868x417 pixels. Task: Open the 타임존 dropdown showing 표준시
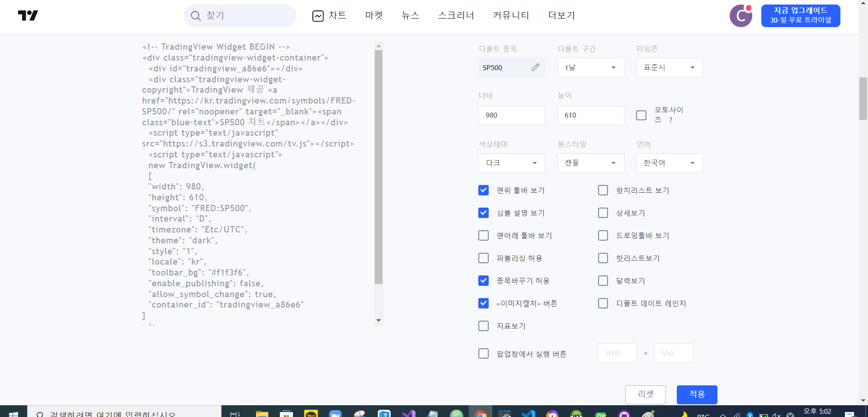669,67
